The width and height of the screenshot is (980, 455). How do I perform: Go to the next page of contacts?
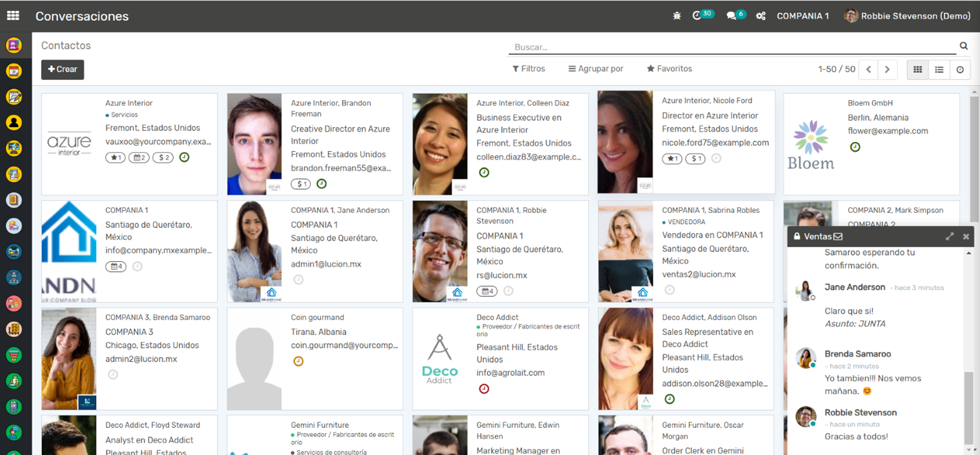point(888,70)
